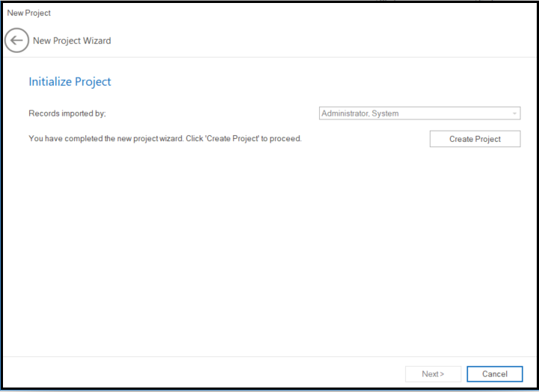The width and height of the screenshot is (539, 392).
Task: Click the 'New Project' window title text
Action: (x=29, y=13)
